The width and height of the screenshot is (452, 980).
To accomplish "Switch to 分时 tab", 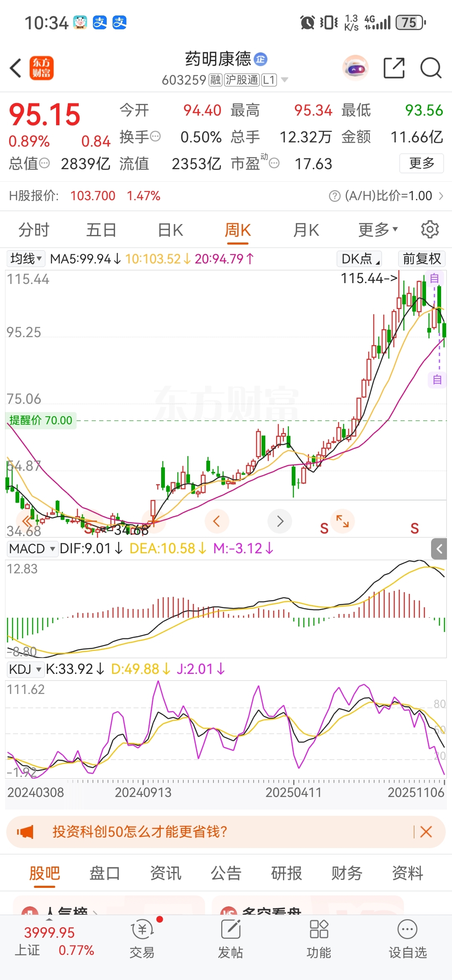I will pos(34,230).
